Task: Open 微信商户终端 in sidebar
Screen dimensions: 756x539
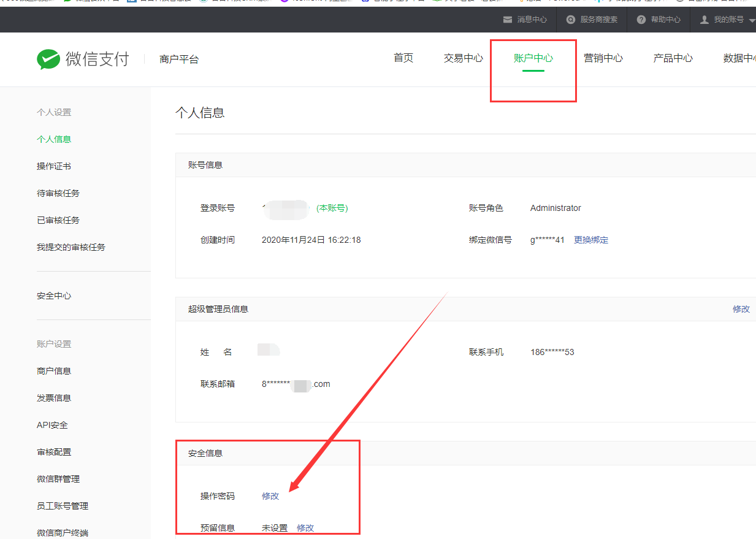Action: click(63, 533)
